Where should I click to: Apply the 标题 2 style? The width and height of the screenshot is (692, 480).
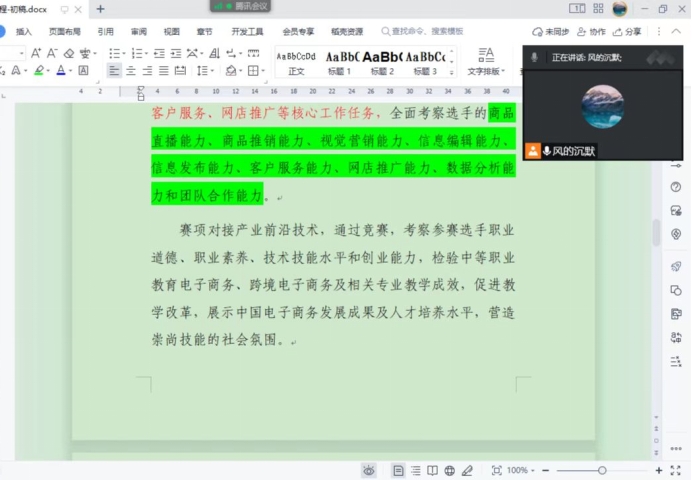click(x=382, y=62)
